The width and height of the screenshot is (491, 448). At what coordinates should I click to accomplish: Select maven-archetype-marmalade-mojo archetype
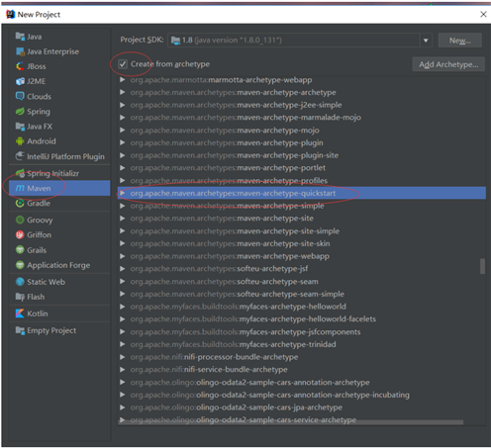(302, 118)
